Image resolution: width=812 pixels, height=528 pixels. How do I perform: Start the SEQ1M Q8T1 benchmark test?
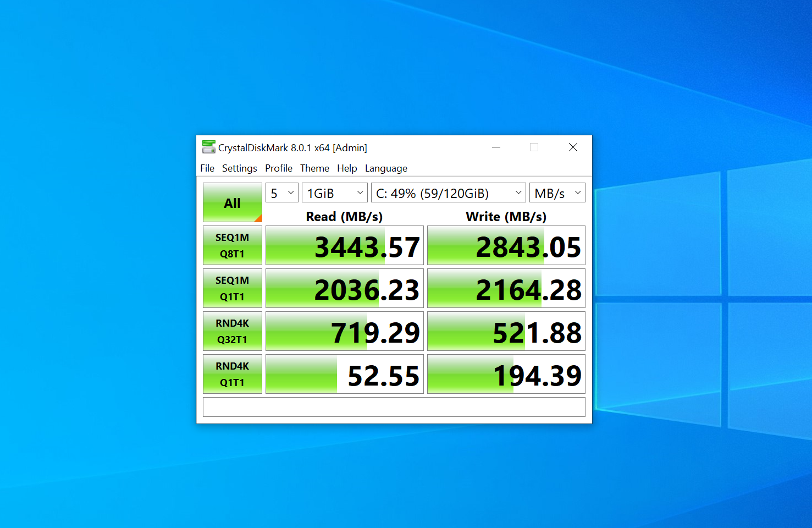coord(232,245)
